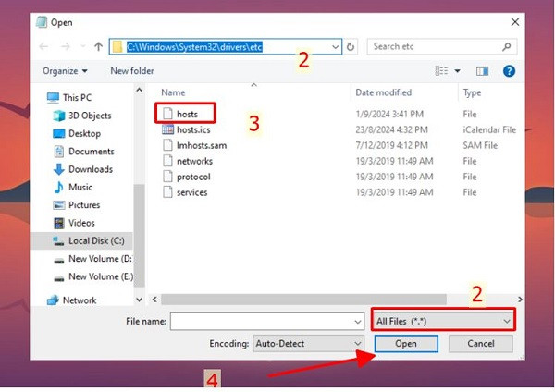This screenshot has width=555, height=392.
Task: Click the Open button
Action: pyautogui.click(x=406, y=344)
